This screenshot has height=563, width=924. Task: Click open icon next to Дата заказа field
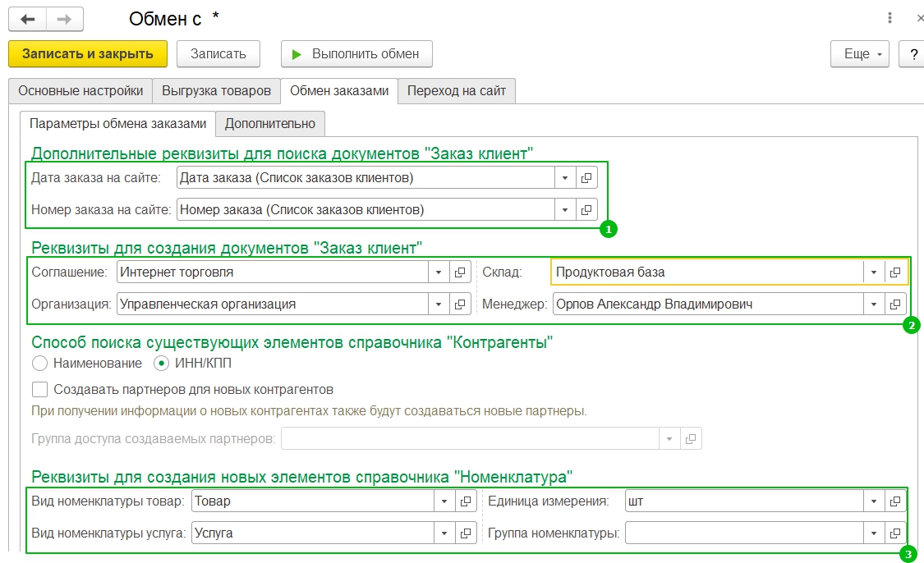point(586,178)
